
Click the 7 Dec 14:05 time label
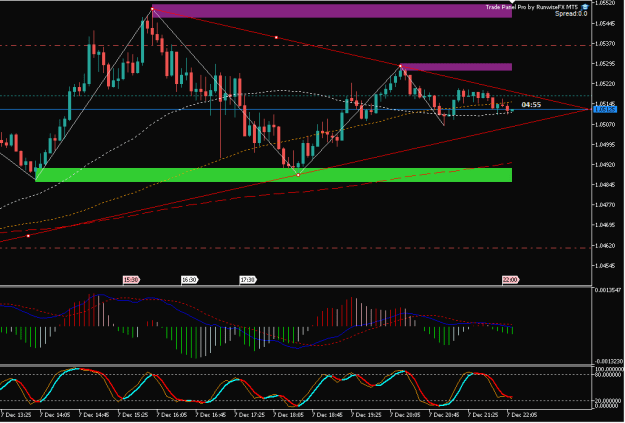point(55,415)
